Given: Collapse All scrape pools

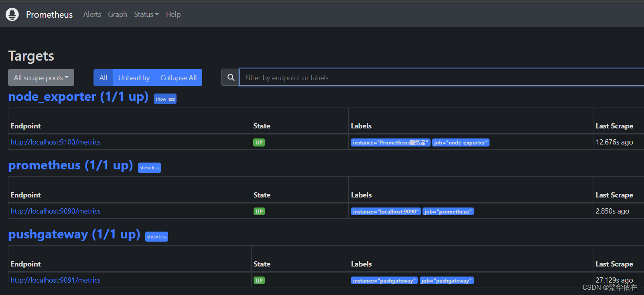Looking at the screenshot, I should pos(179,77).
